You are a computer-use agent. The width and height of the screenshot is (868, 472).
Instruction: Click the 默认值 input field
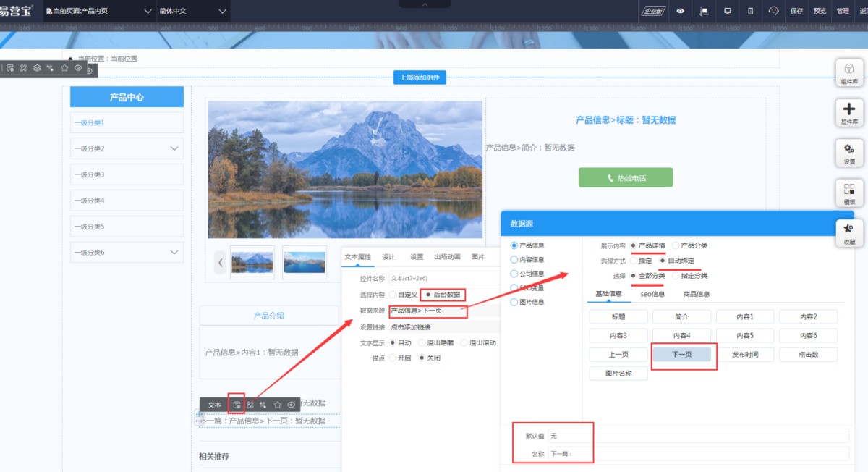[x=697, y=436]
